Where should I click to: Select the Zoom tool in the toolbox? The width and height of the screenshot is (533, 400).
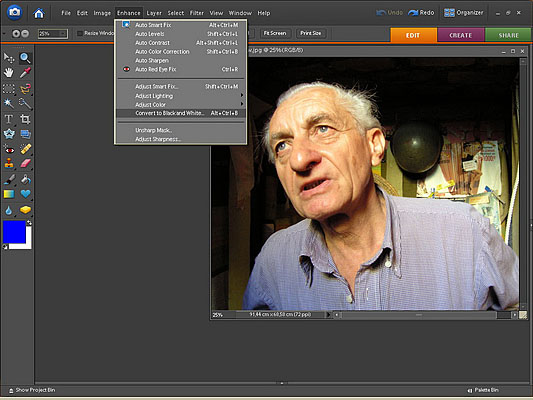click(25, 58)
